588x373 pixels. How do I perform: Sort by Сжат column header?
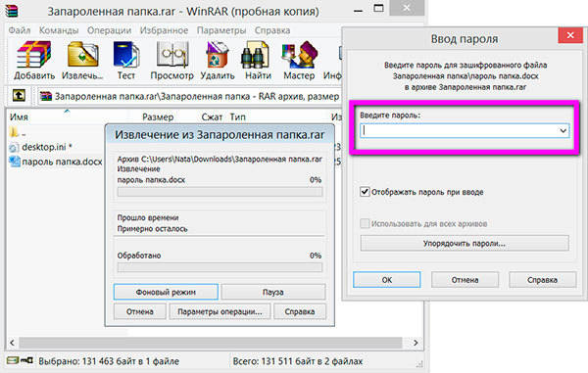pyautogui.click(x=212, y=117)
